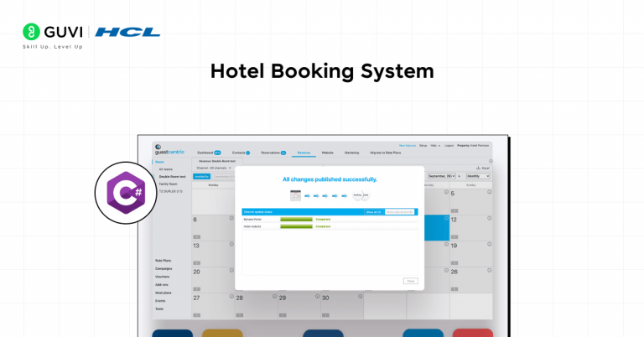Open the Monthly view dropdown
Screen dimensions: 644x337
coord(479,176)
